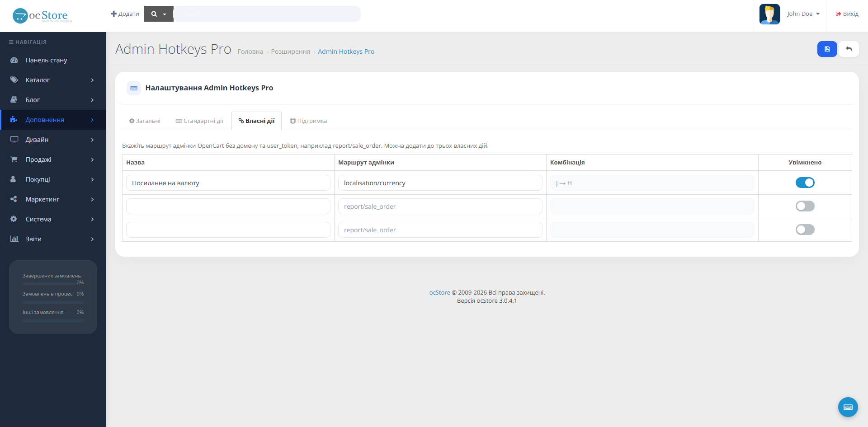Open the Головна breadcrumb link
Image resolution: width=868 pixels, height=427 pixels.
250,52
